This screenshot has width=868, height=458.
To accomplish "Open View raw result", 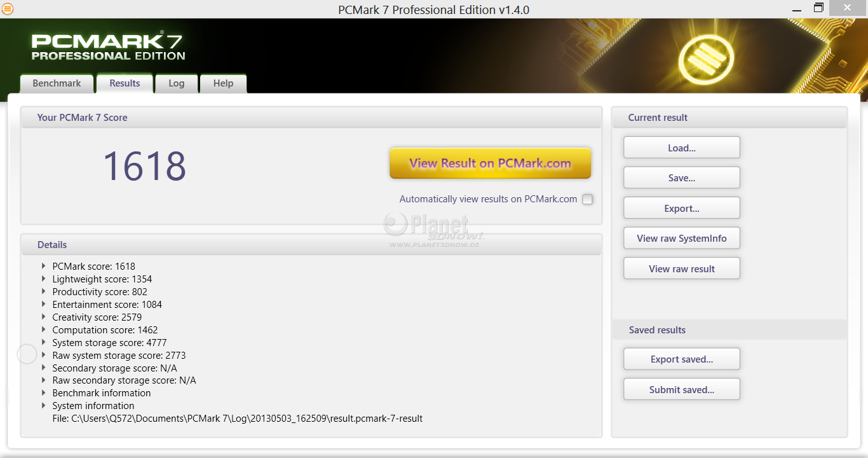I will tap(682, 268).
